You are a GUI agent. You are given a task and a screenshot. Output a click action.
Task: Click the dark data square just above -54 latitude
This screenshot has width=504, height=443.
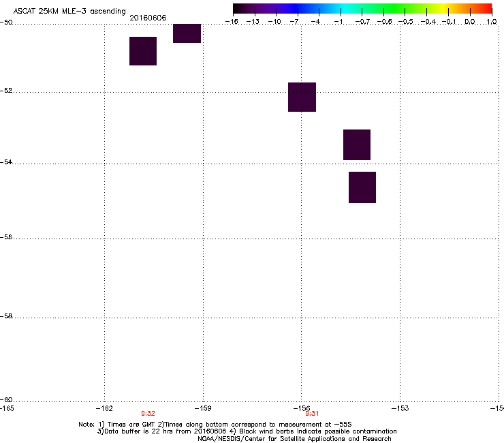357,144
